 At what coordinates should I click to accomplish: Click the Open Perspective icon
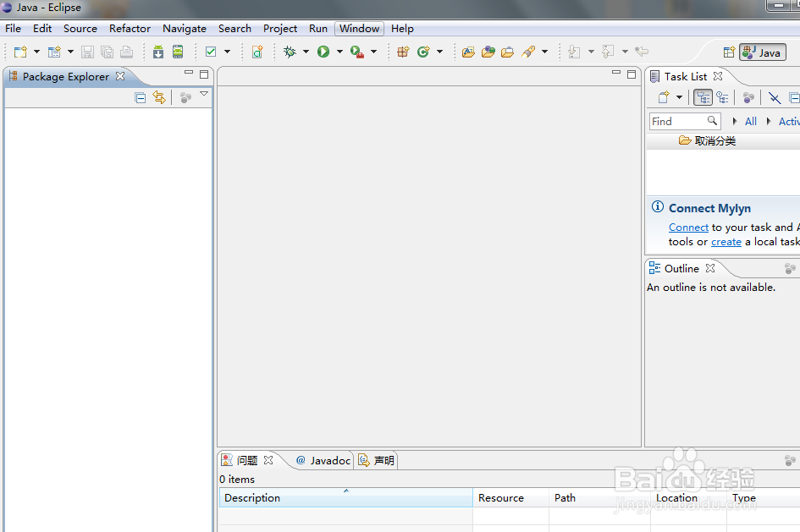(729, 52)
